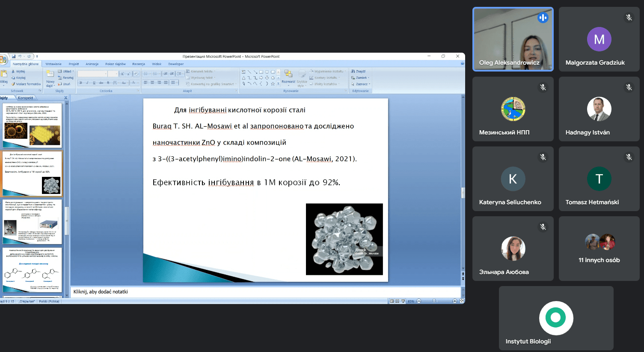The width and height of the screenshot is (644, 352).
Task: Click Usuń to delete the slide
Action: [64, 84]
